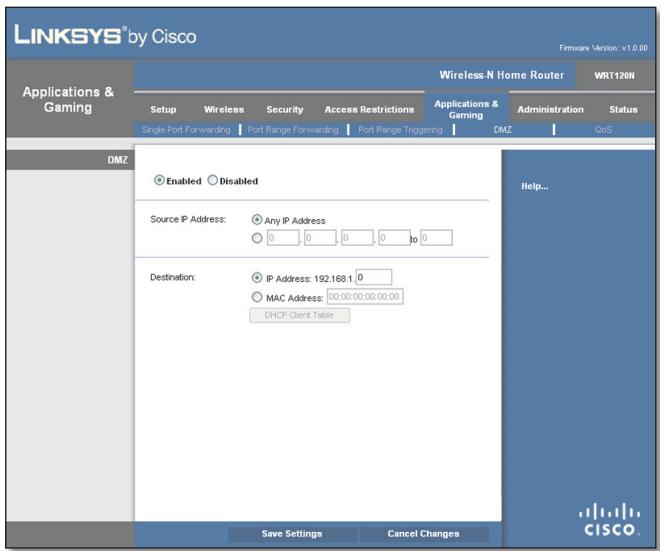660x551 pixels.
Task: Open the Status tab
Action: (x=623, y=109)
